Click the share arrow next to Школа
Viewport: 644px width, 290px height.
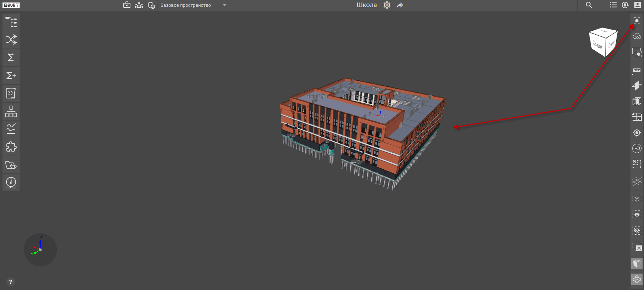(x=400, y=5)
